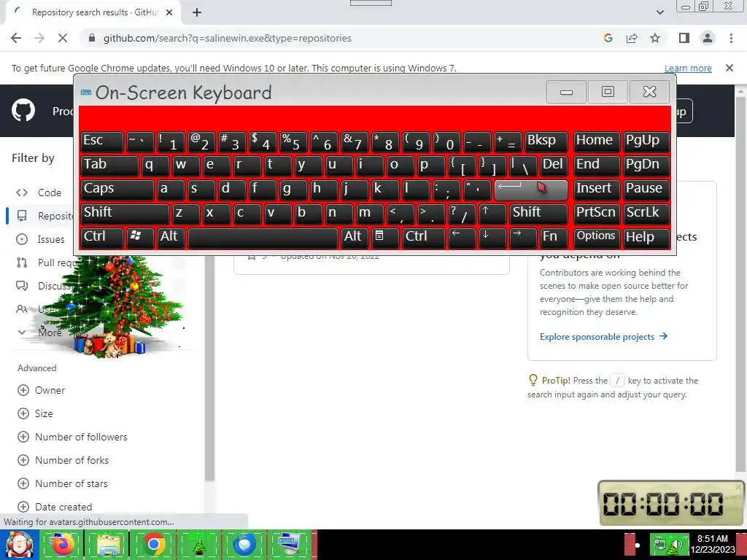Image resolution: width=747 pixels, height=560 pixels.
Task: Bookmark this page with star icon
Action: [655, 38]
